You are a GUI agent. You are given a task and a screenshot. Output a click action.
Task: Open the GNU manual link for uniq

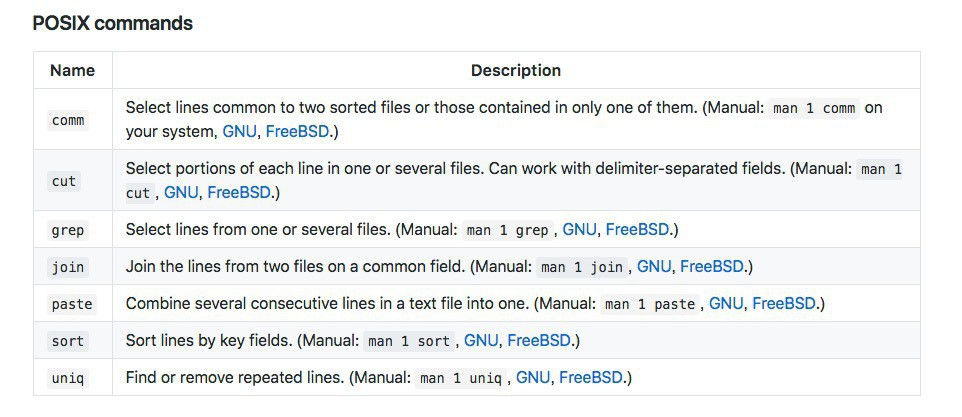[533, 378]
